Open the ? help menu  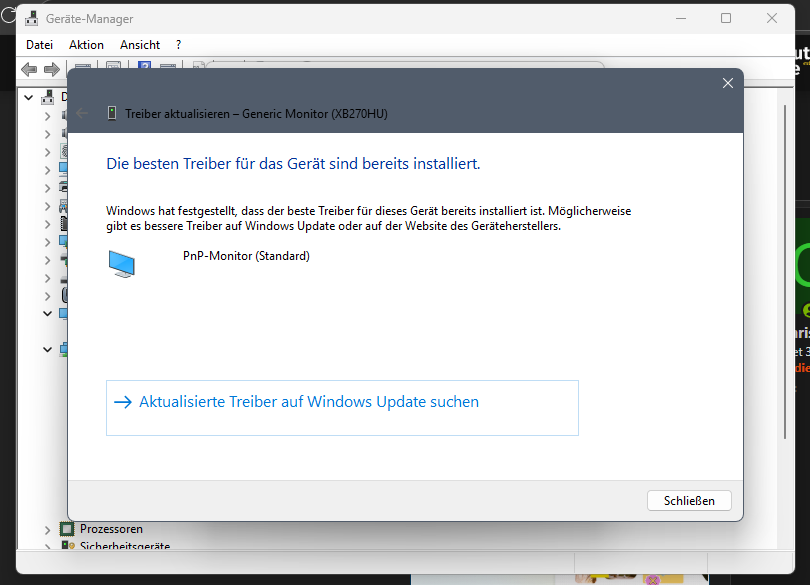pos(179,45)
